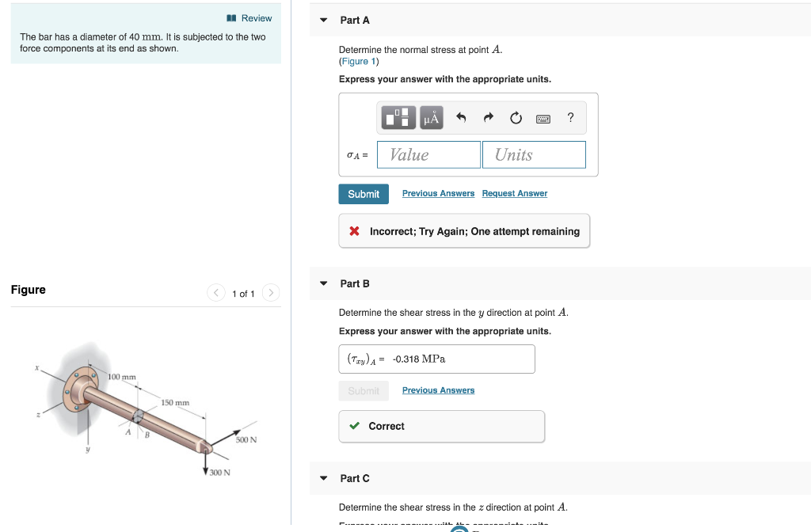This screenshot has width=811, height=532.
Task: Click the reset circular arrow icon
Action: [x=516, y=118]
